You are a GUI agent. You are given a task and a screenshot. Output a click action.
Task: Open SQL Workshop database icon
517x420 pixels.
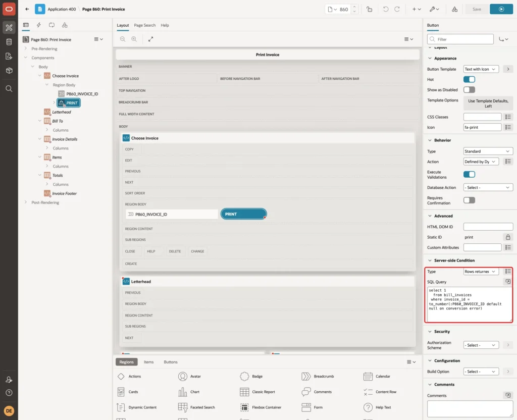pos(9,42)
